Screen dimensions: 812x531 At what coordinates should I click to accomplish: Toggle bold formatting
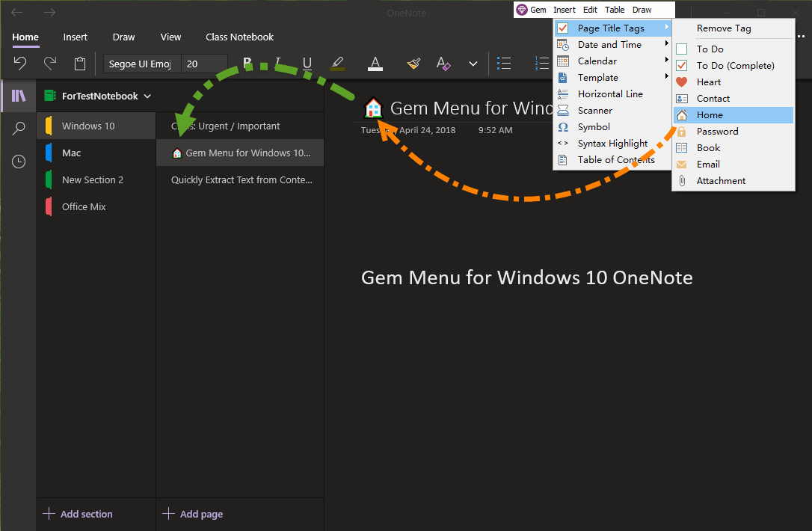pos(247,64)
